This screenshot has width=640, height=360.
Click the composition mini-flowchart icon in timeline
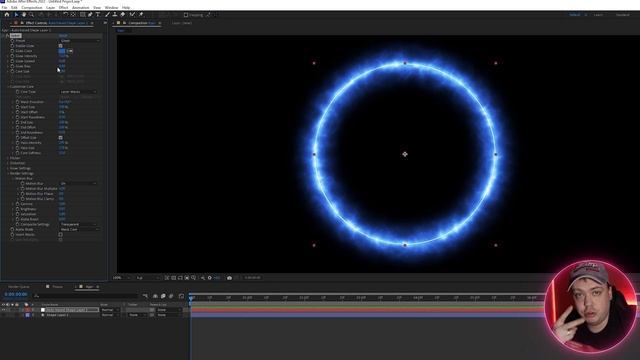(145, 296)
